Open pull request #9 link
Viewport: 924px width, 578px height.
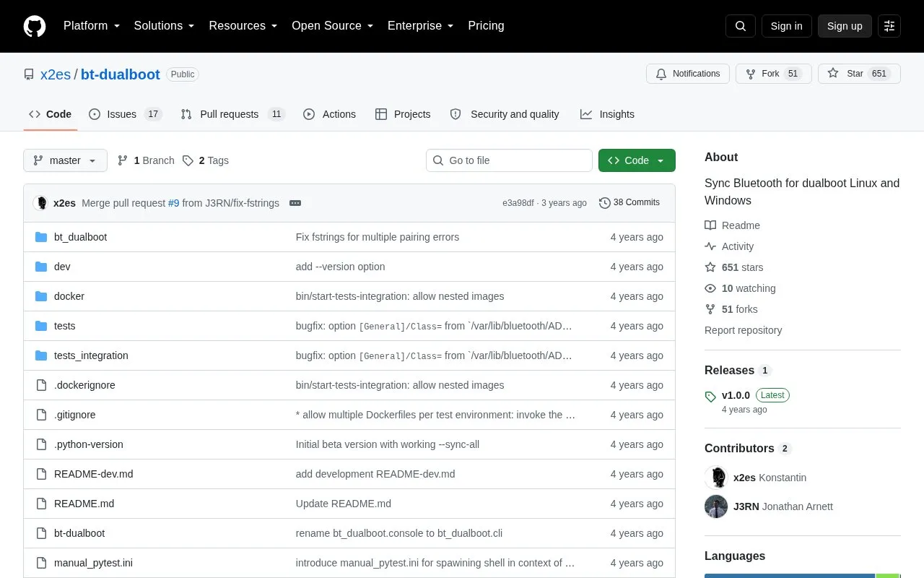pyautogui.click(x=173, y=203)
